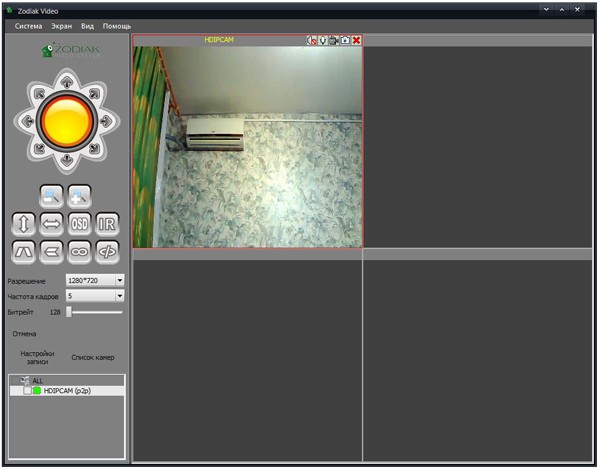This screenshot has height=470, width=600.
Task: Check the HDIPCAM (p2p) checkbox
Action: [x=27, y=391]
